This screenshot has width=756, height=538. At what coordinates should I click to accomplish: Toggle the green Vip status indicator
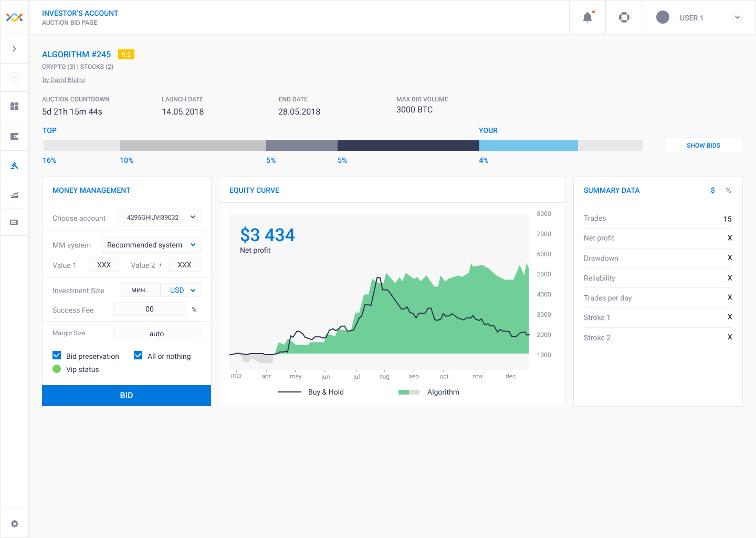pos(57,369)
